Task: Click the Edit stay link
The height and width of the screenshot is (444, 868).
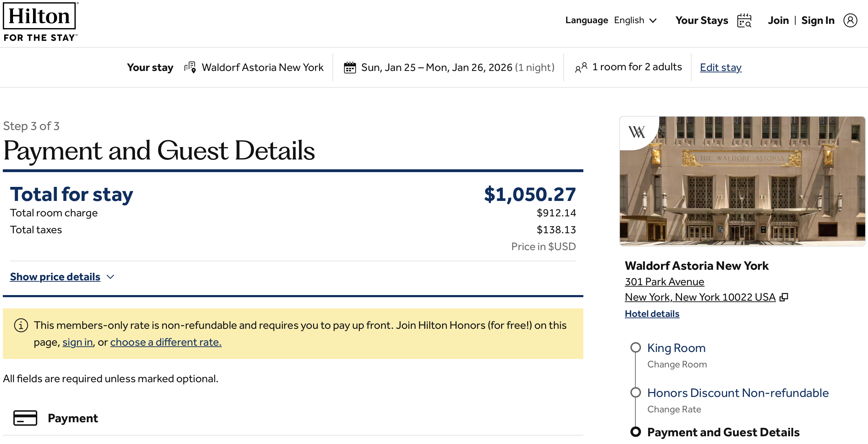Action: click(721, 67)
